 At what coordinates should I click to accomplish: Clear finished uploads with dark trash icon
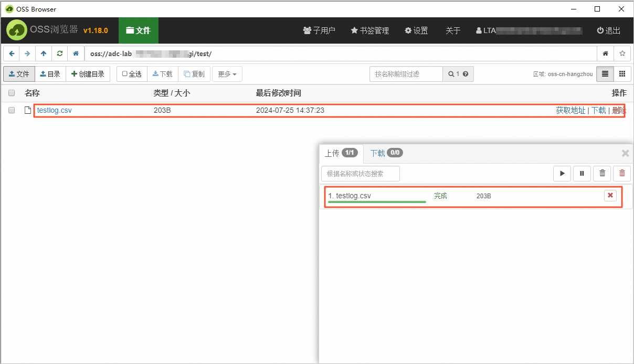pos(602,173)
